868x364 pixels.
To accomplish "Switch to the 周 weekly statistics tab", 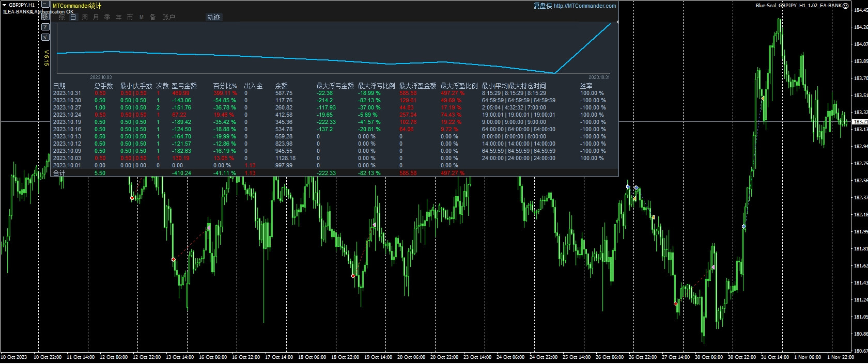I will point(85,17).
